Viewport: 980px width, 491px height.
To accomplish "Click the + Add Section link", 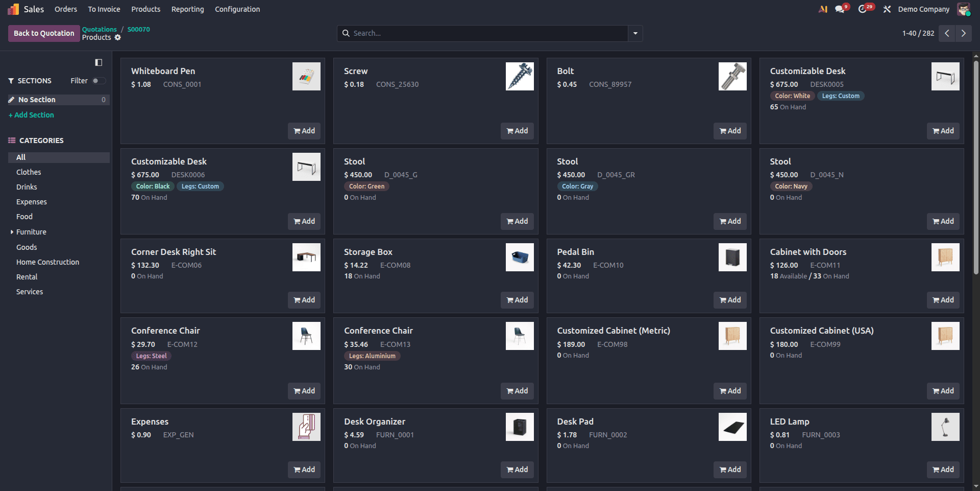I will pyautogui.click(x=31, y=115).
